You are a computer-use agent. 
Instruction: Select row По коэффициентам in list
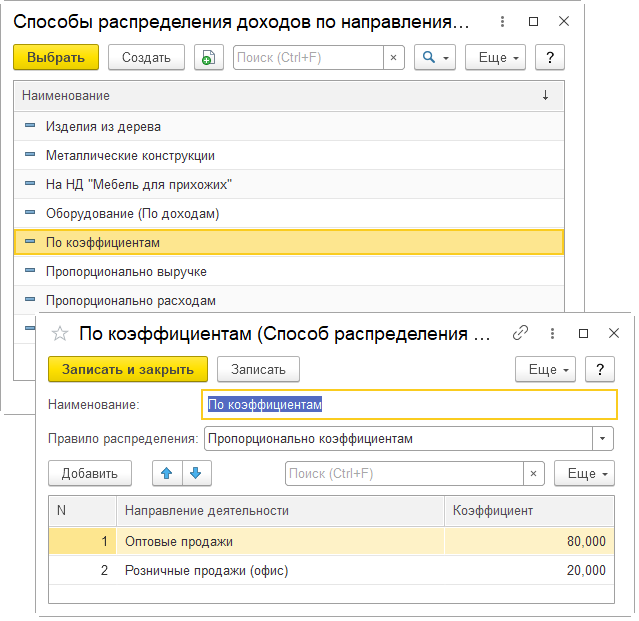289,242
